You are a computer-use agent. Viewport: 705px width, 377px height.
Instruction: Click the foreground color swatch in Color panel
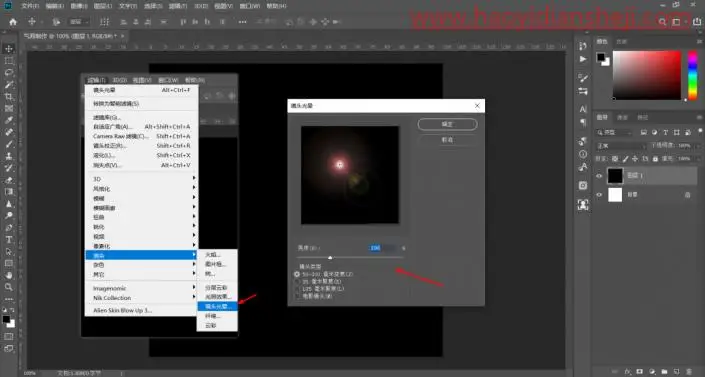(x=601, y=57)
